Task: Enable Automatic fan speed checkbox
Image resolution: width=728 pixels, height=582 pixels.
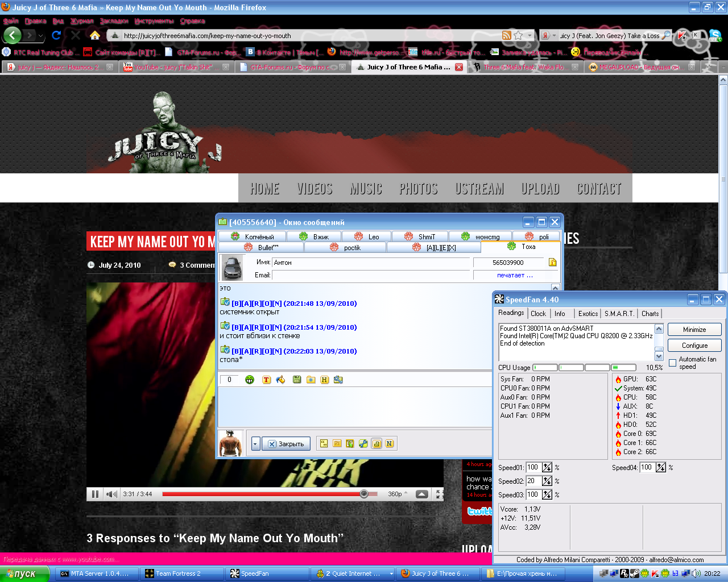Action: pos(673,363)
